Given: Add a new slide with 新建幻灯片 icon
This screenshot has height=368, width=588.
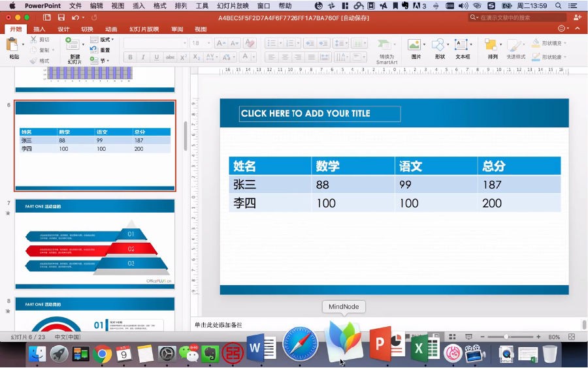Looking at the screenshot, I should tap(72, 44).
